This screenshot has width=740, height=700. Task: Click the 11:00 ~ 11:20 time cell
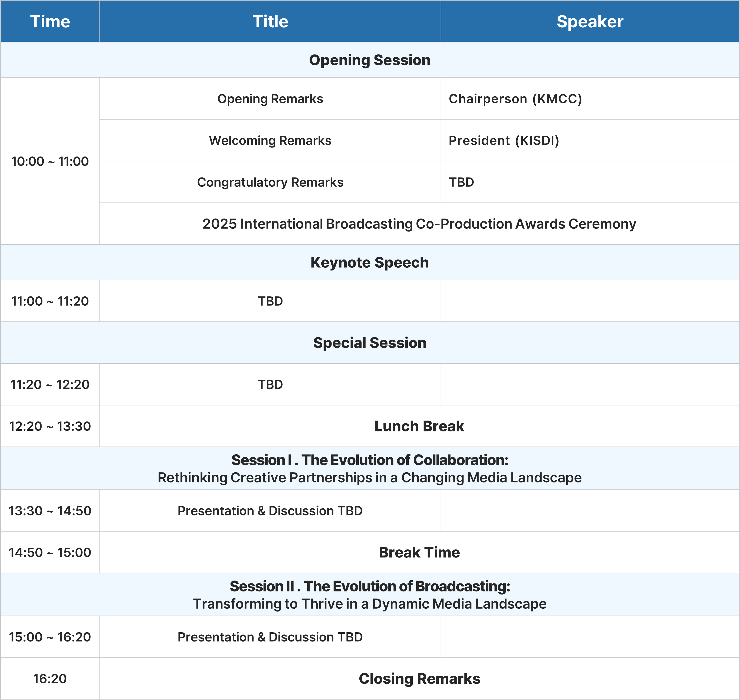pos(50,301)
